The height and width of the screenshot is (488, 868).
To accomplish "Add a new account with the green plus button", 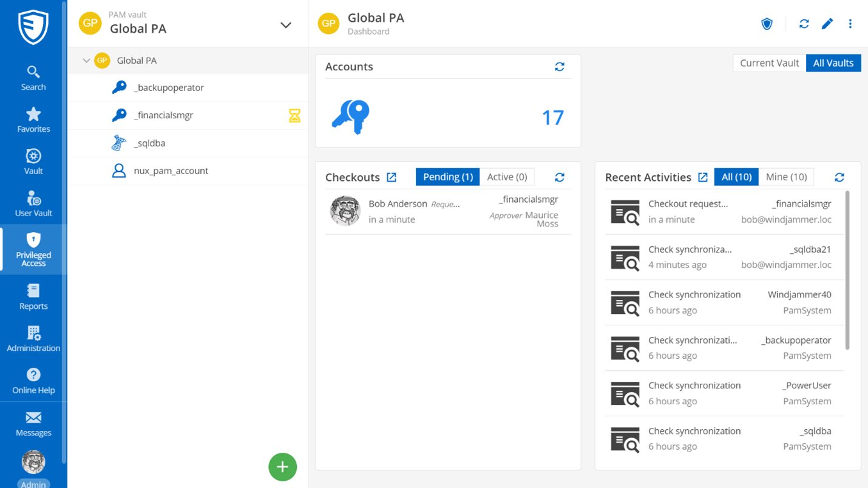I will 282,467.
